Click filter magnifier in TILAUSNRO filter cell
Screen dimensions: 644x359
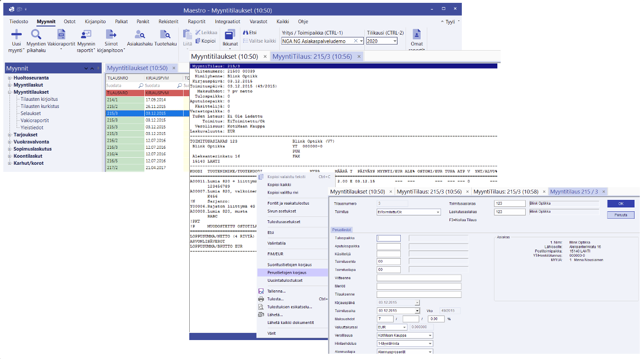141,86
